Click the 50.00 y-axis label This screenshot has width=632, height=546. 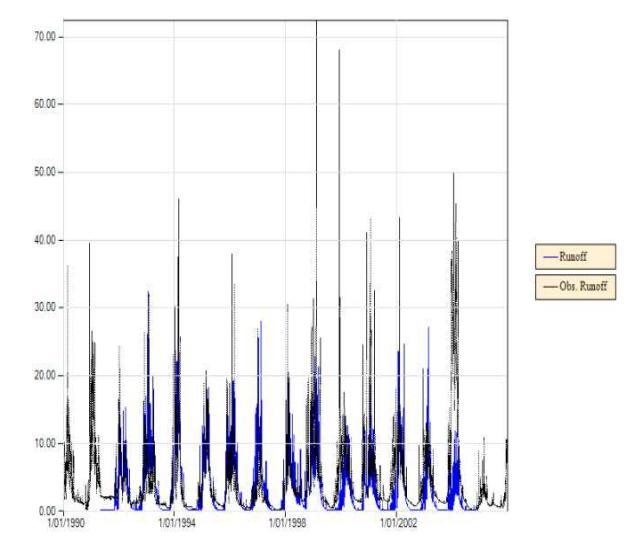pos(45,172)
